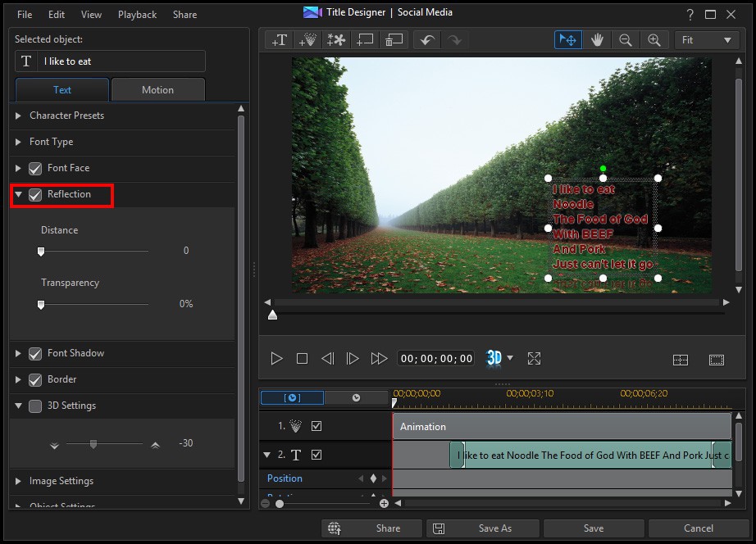Hide text track 2 on timeline
The height and width of the screenshot is (544, 756).
coord(317,455)
